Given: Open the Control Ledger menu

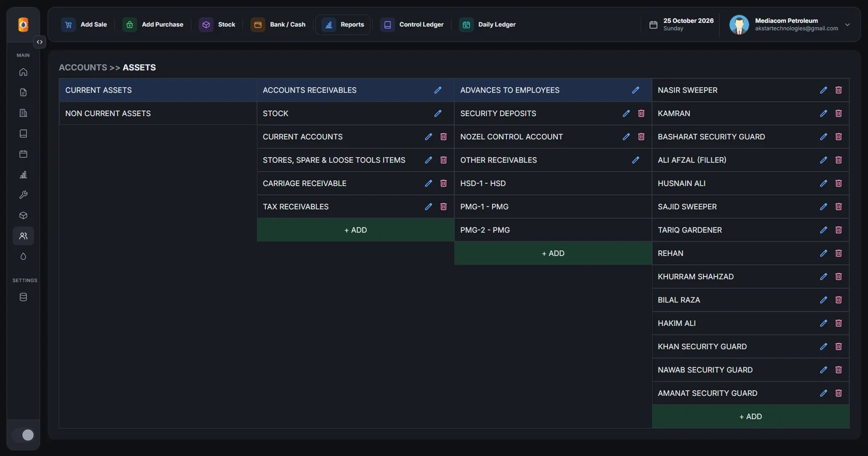Looking at the screenshot, I should (x=412, y=24).
